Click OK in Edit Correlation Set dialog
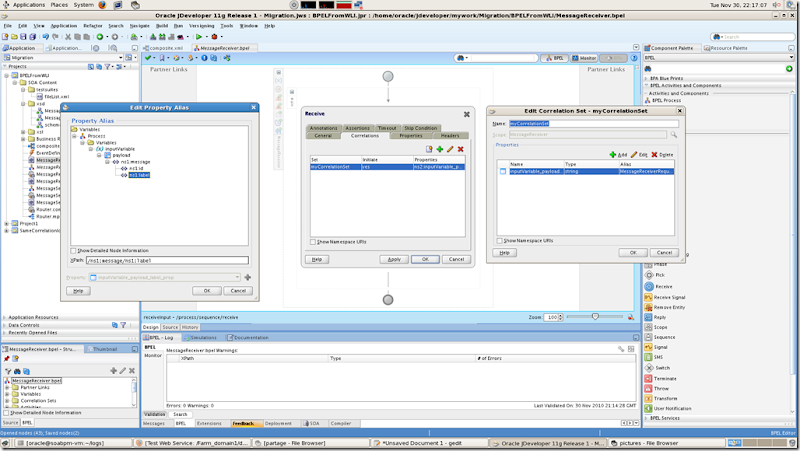 [633, 253]
